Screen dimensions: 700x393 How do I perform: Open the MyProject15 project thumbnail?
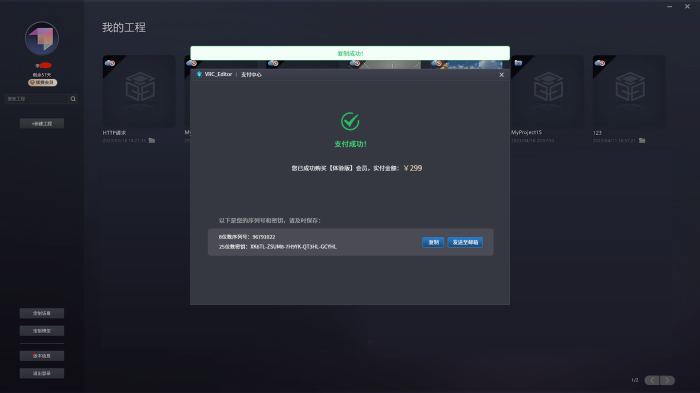(547, 91)
